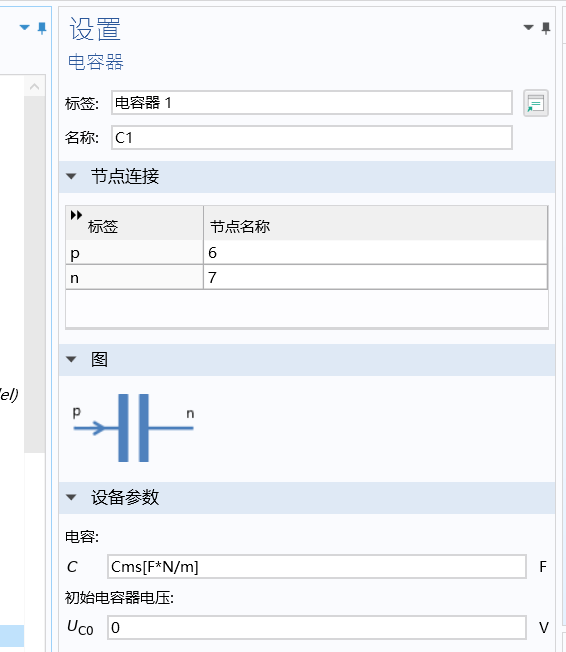Collapse the 设备参数 section

(x=71, y=497)
